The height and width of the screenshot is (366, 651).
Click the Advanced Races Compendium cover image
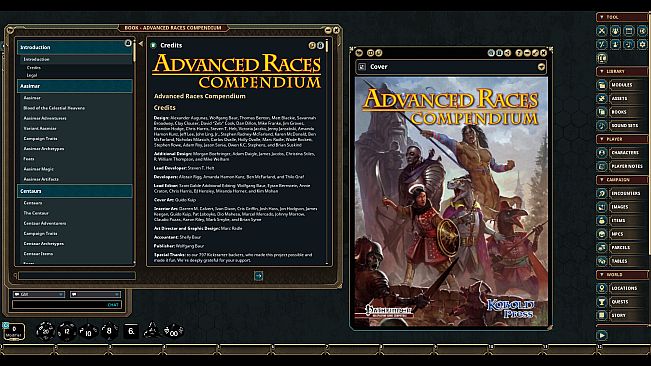tap(451, 202)
